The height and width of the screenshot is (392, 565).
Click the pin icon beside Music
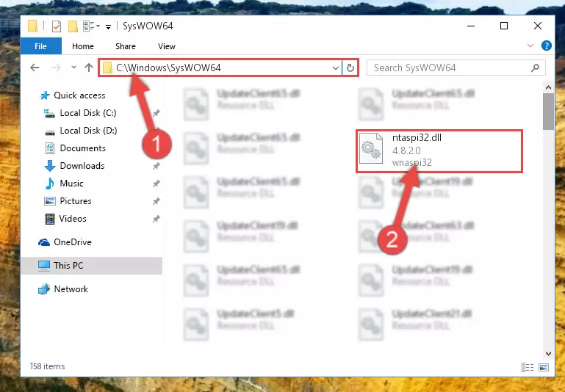pos(156,184)
